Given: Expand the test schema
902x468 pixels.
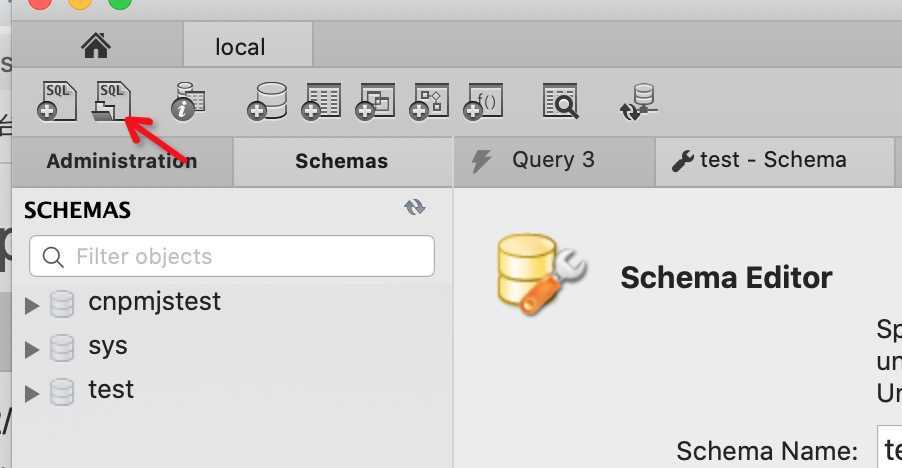Looking at the screenshot, I should click(32, 393).
